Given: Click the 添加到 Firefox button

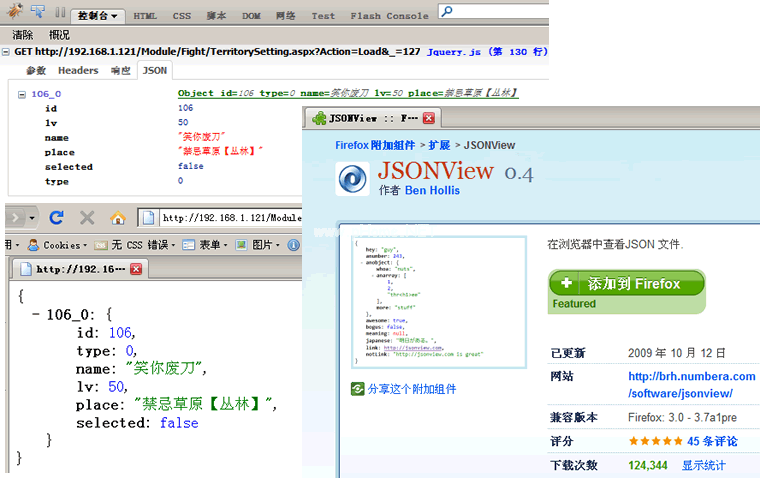Looking at the screenshot, I should [626, 284].
